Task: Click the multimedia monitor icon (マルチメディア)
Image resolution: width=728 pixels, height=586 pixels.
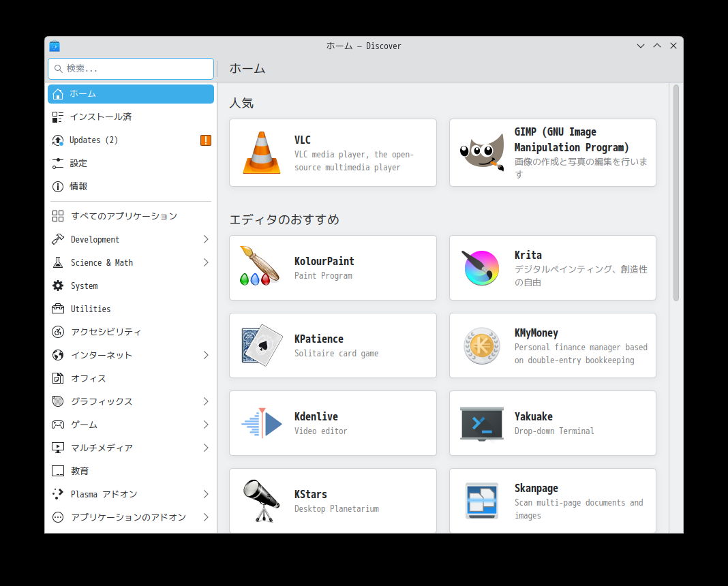Action: click(x=57, y=448)
